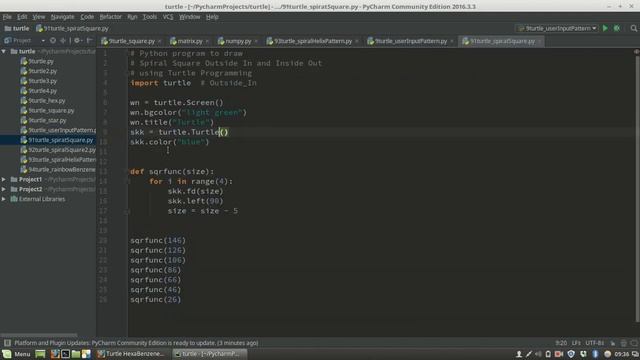
Task: Click the user icon in system tray
Action: point(519,354)
